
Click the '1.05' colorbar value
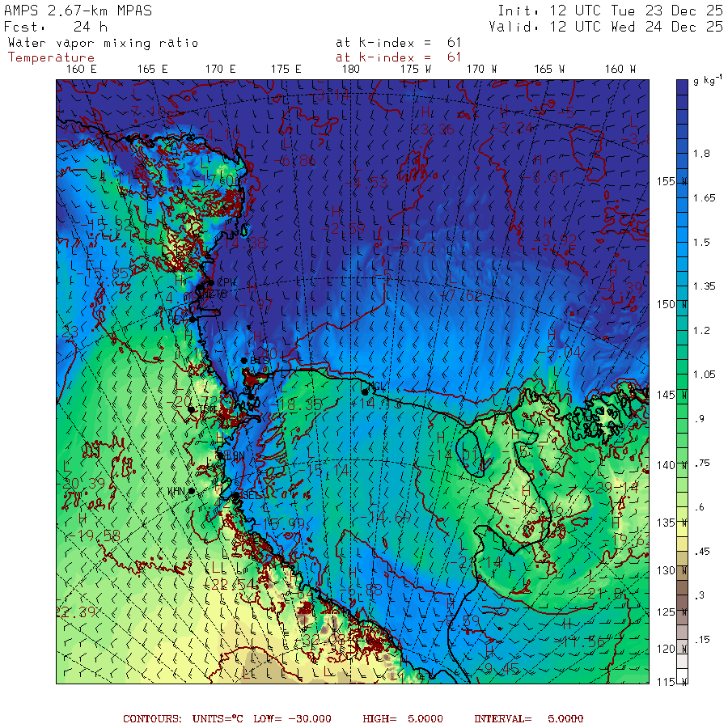705,375
